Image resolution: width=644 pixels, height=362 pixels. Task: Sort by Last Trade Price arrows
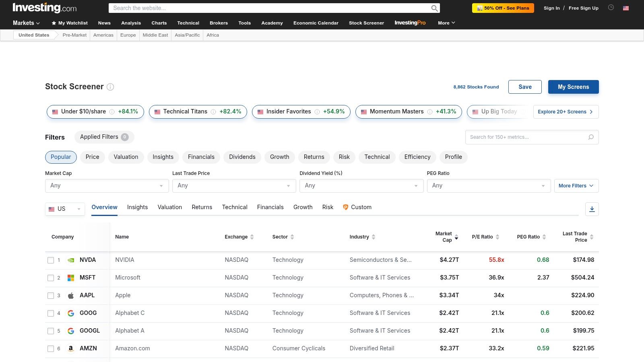592,237
